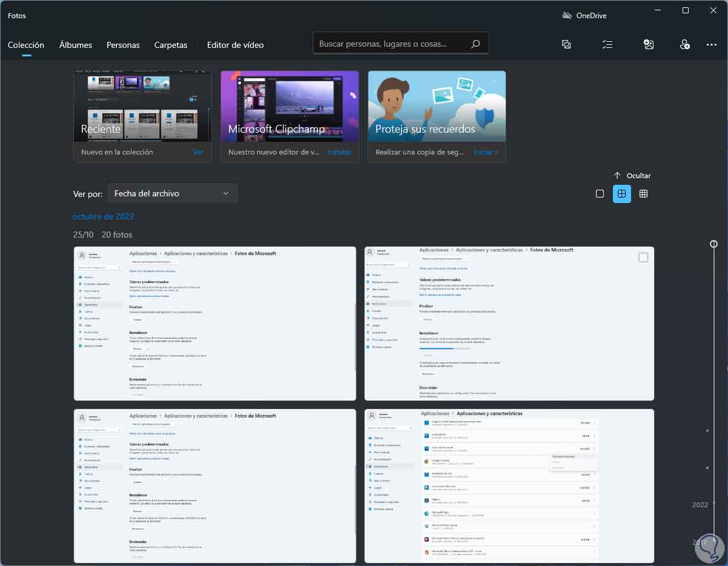Open the Colección tab
This screenshot has width=728, height=566.
point(26,45)
